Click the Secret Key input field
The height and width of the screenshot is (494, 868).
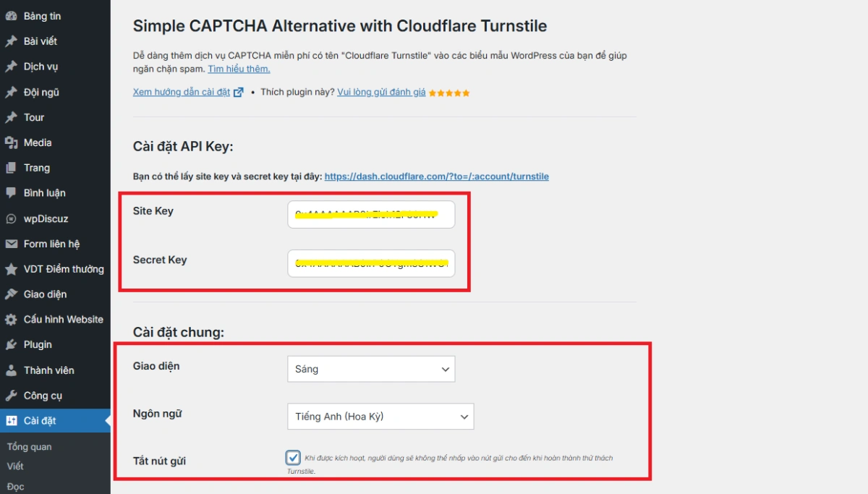(x=371, y=263)
